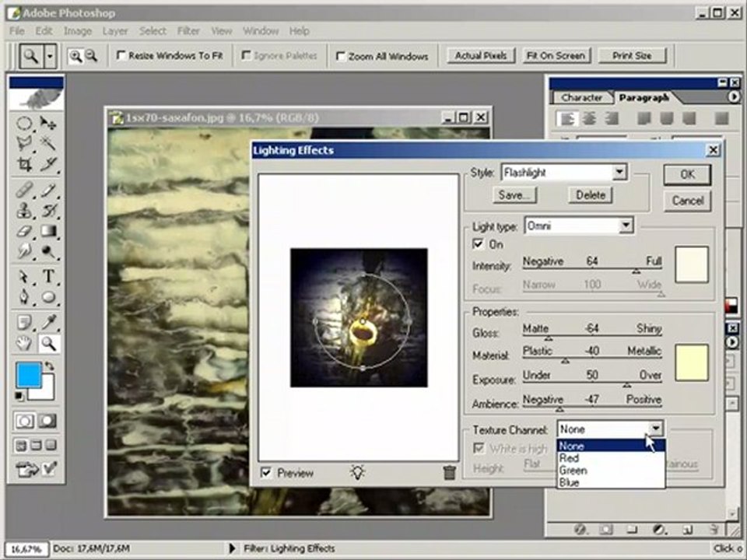This screenshot has height=560, width=747.
Task: Click the light color swatch beside Intensity
Action: tap(692, 264)
